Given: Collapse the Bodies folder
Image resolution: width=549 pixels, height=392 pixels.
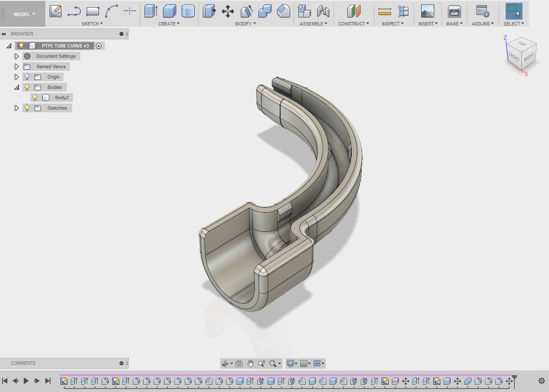Looking at the screenshot, I should [x=17, y=87].
